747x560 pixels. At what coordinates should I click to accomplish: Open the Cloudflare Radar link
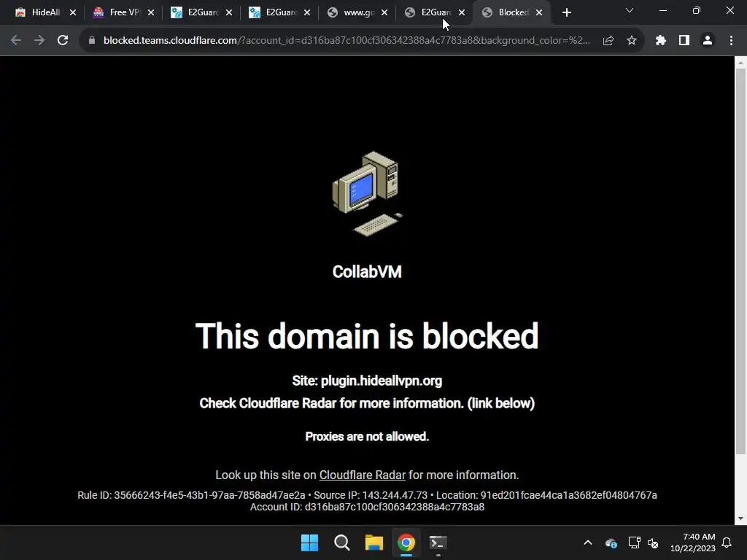click(362, 475)
